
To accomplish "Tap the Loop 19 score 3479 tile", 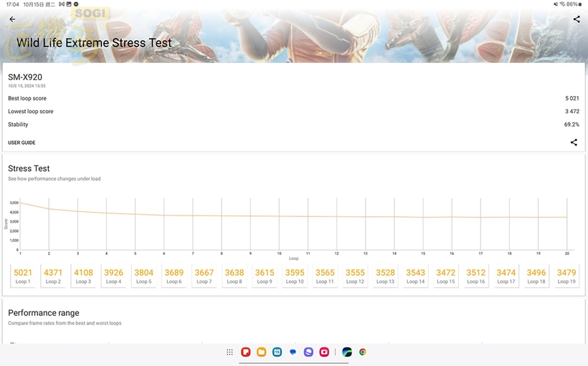I will tap(566, 276).
